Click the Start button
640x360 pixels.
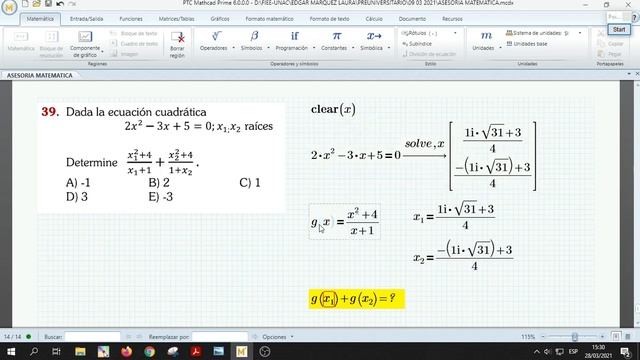pos(619,29)
